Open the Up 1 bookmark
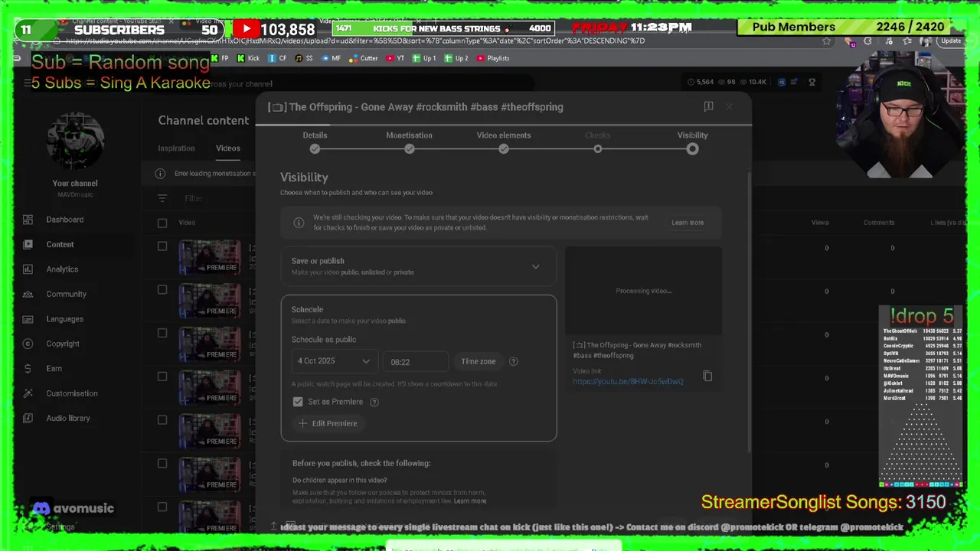Viewport: 980px width, 551px height. coord(424,58)
